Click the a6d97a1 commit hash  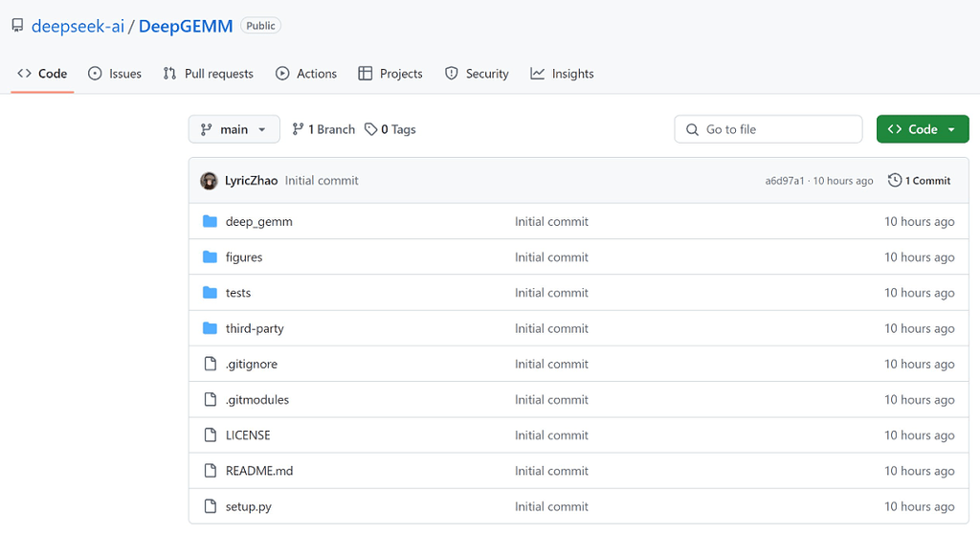(x=785, y=181)
